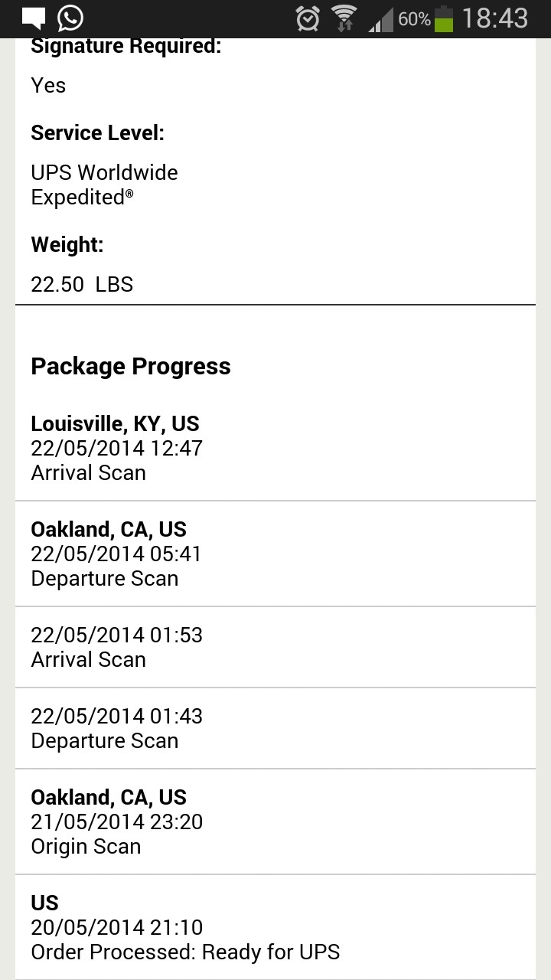The image size is (551, 980).
Task: Select the 01:53 Arrival Scan entry
Action: pos(275,647)
